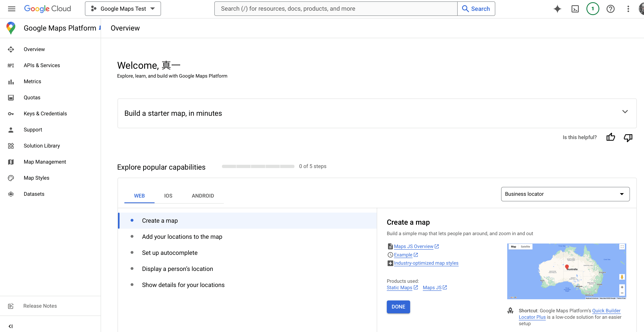Click the Gemini sparkle icon
644x332 pixels.
click(x=557, y=9)
